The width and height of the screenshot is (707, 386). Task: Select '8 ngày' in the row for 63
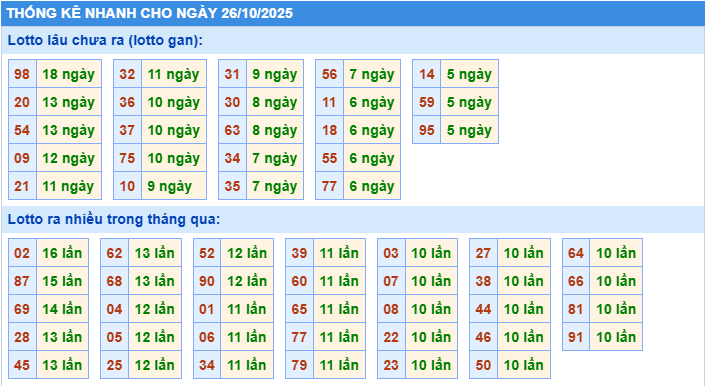coord(275,130)
